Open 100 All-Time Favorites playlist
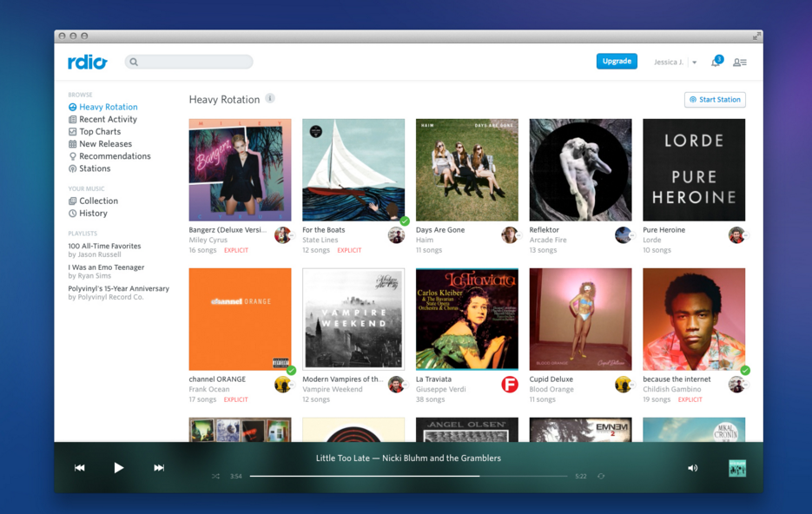This screenshot has width=812, height=514. click(x=104, y=246)
